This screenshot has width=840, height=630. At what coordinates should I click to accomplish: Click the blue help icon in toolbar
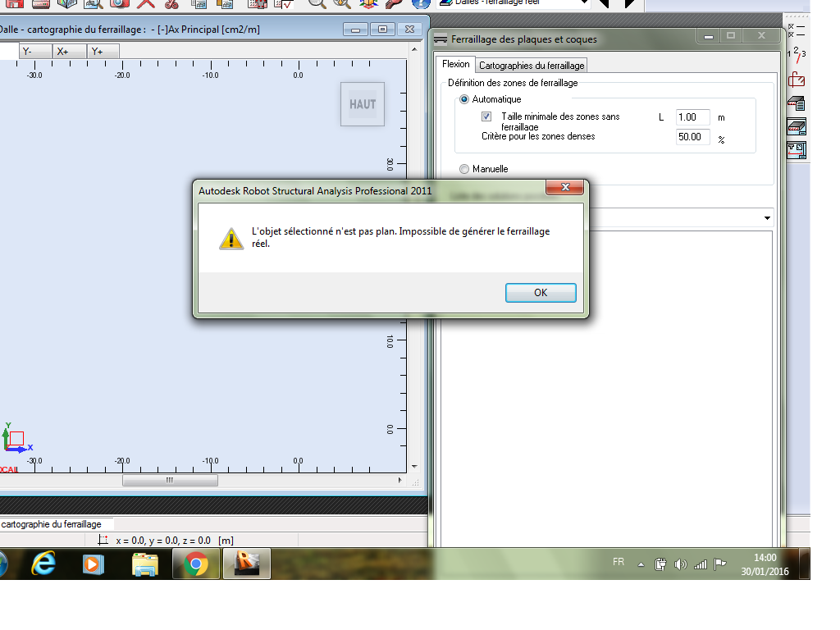(421, 3)
